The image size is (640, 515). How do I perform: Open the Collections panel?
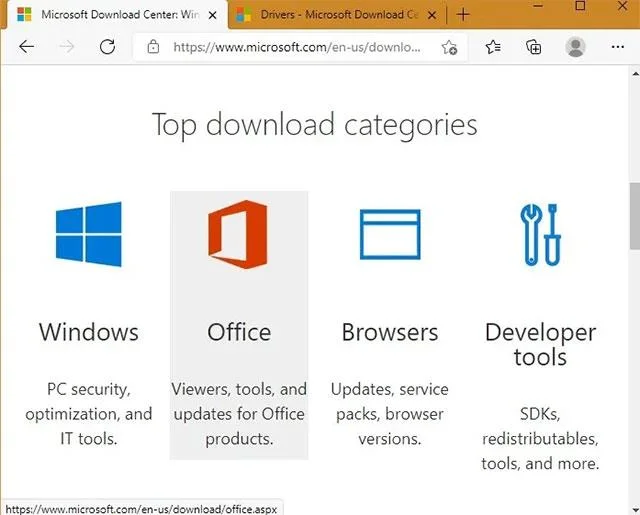(x=533, y=47)
